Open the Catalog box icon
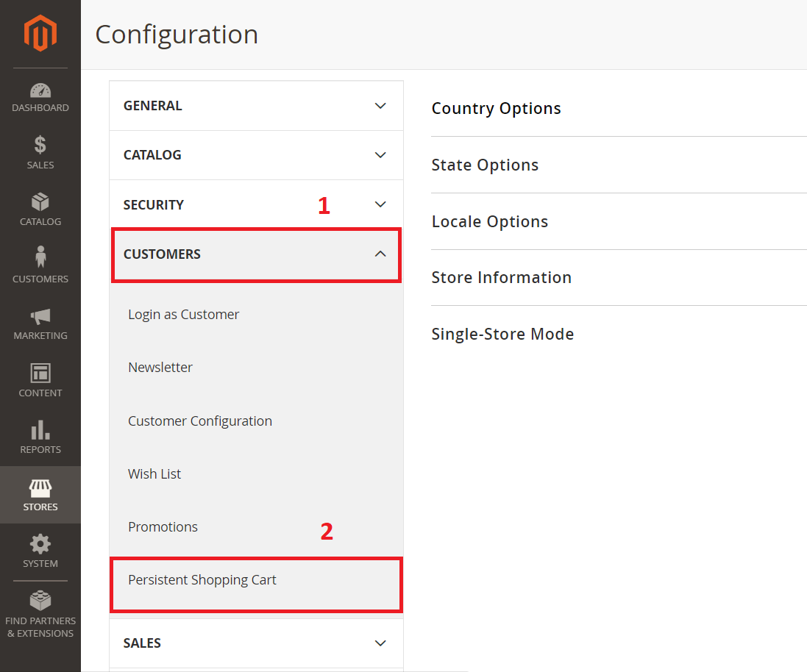807x672 pixels. point(40,202)
